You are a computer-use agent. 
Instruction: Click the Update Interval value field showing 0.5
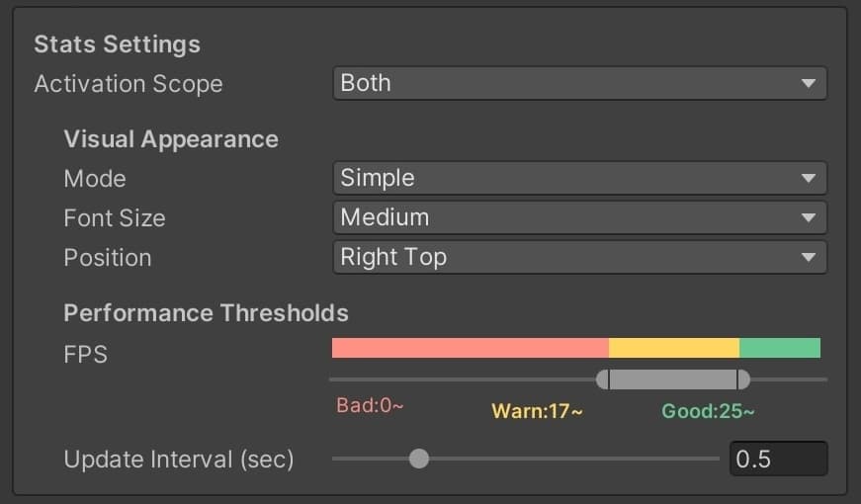point(778,459)
